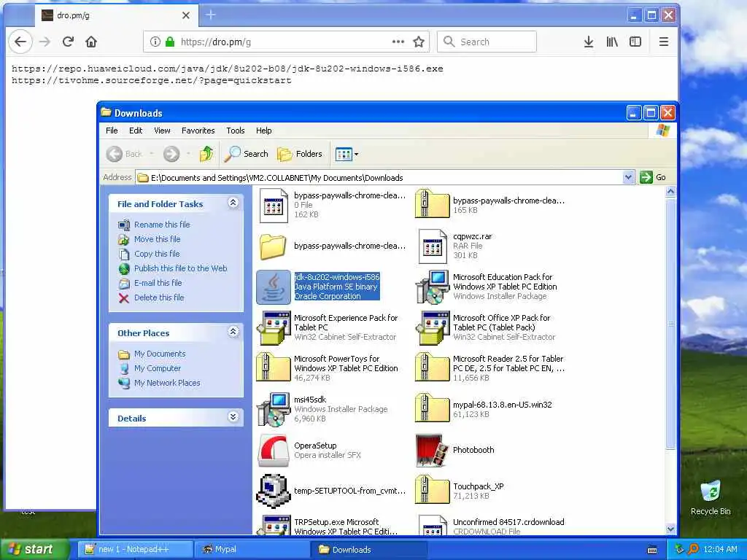Viewport: 747px width, 560px height.
Task: Go to browser Home page
Action: pos(91,42)
